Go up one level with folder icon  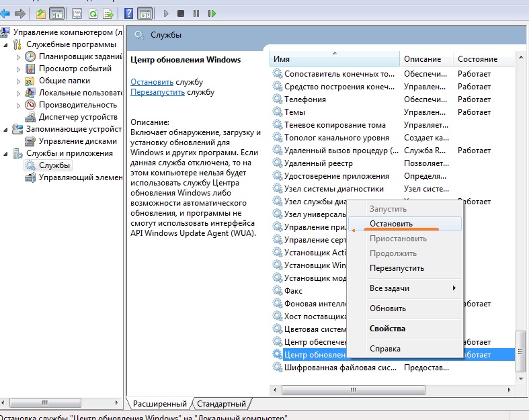click(41, 14)
